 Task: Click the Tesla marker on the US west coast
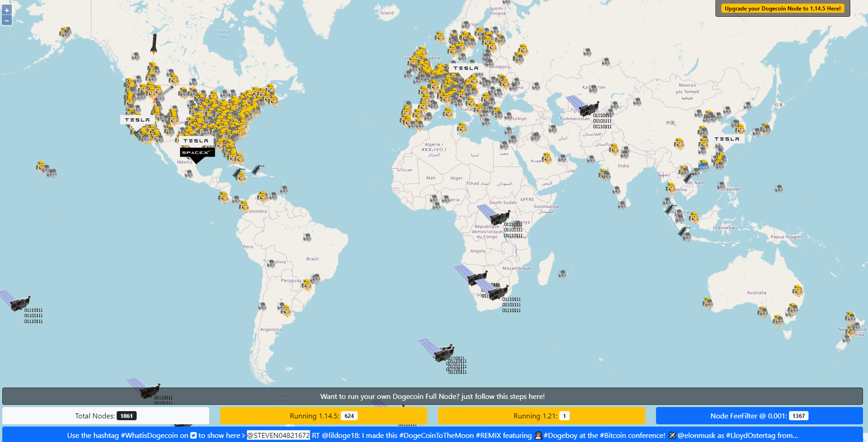[138, 121]
